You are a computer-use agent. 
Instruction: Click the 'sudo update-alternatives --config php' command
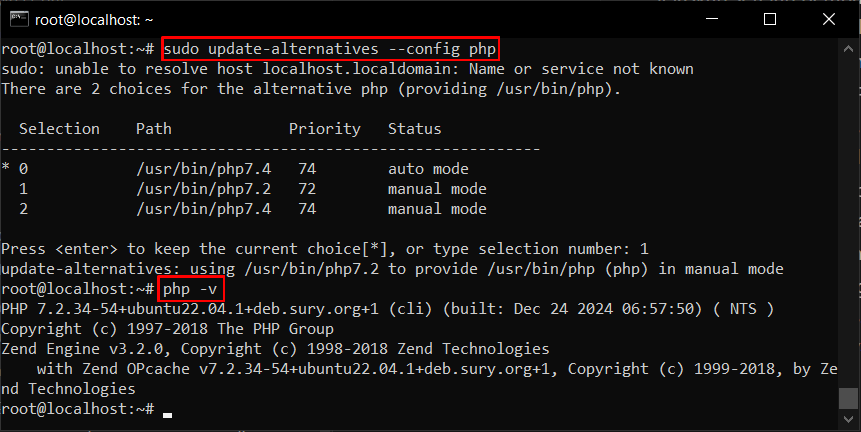tap(330, 49)
